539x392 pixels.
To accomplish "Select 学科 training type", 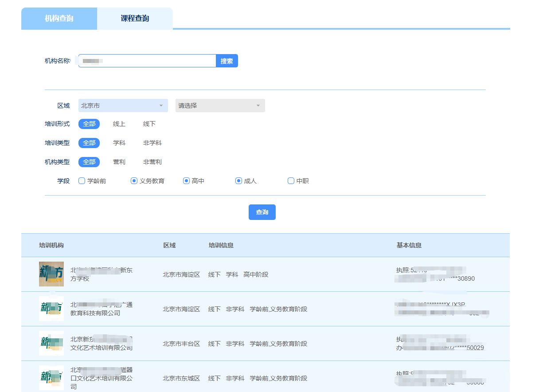I will (119, 143).
